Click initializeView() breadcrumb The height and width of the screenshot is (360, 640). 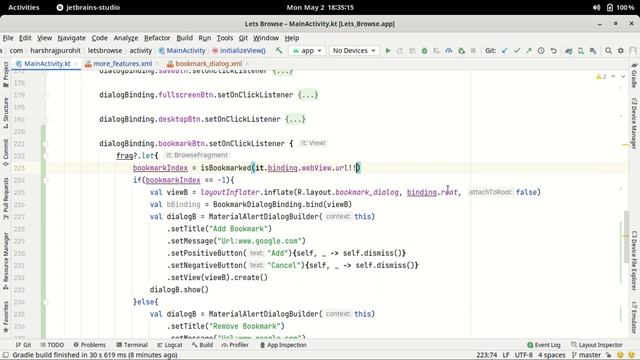(x=239, y=51)
